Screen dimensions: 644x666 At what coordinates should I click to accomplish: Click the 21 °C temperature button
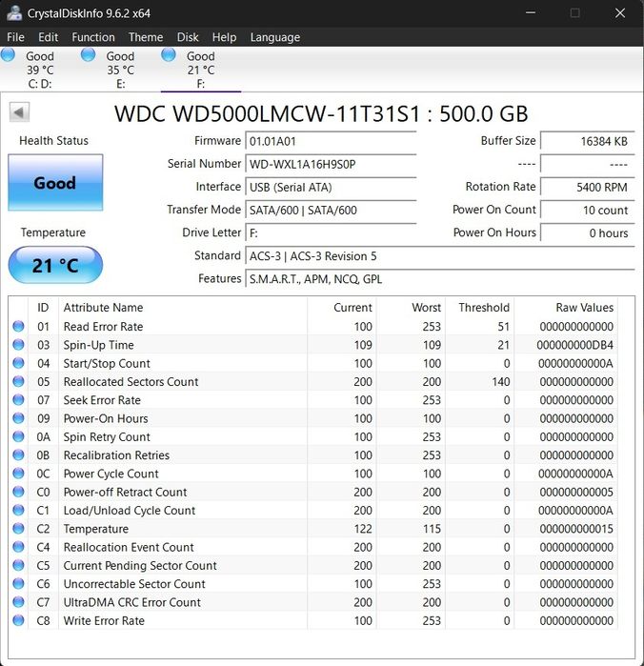pyautogui.click(x=55, y=265)
